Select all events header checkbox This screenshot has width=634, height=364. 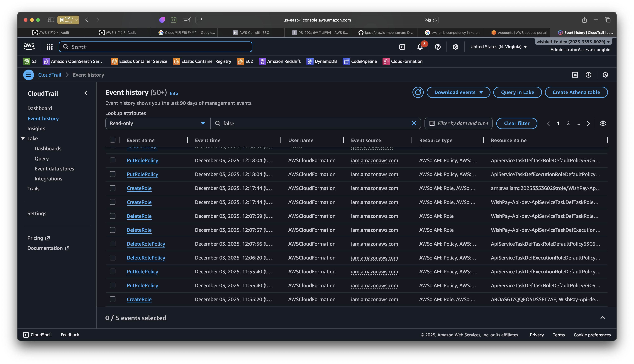tap(112, 140)
